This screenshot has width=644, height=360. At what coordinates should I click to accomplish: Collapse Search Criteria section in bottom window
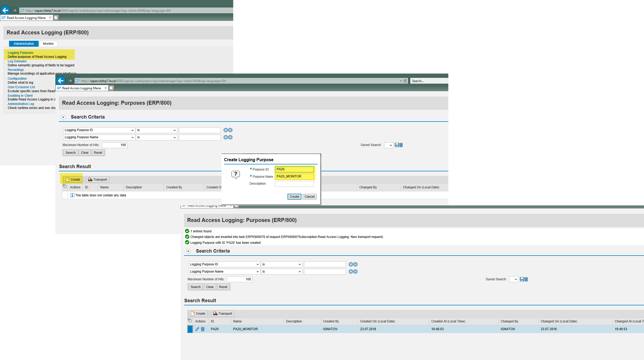pos(188,251)
